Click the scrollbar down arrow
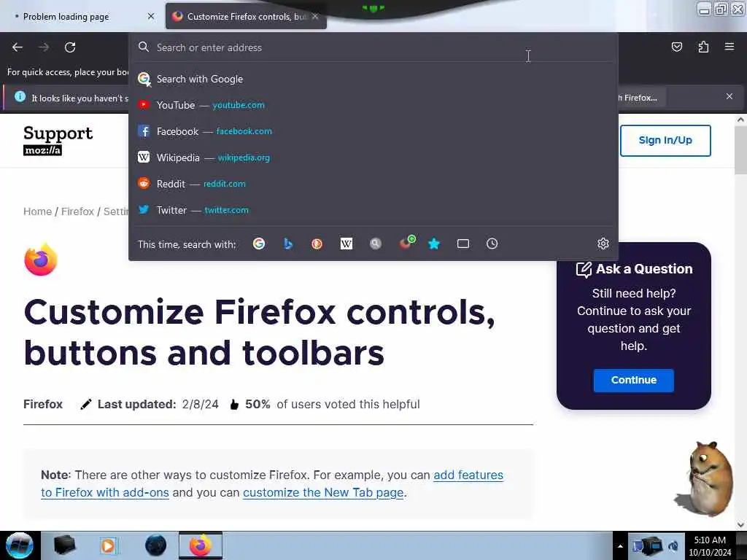Image resolution: width=747 pixels, height=560 pixels. click(x=740, y=525)
